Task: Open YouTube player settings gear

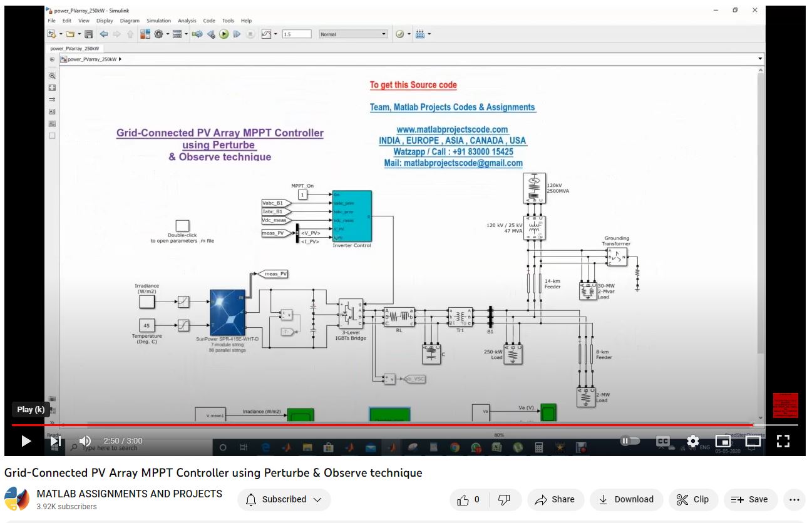Action: (693, 441)
